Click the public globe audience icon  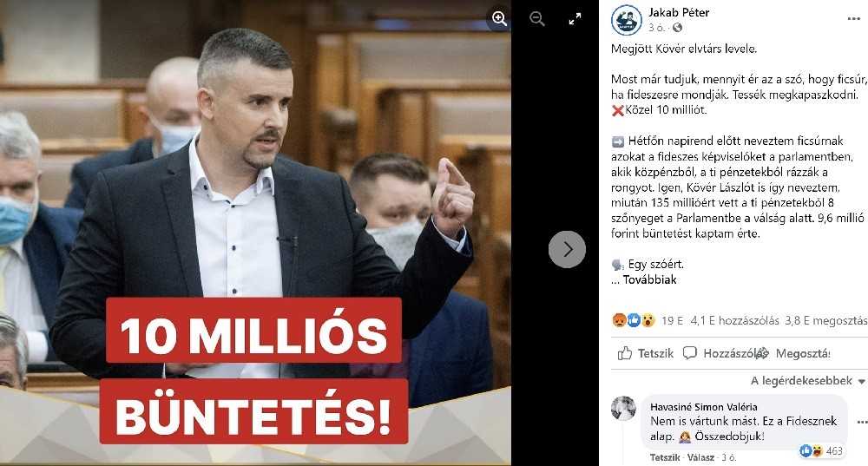[x=677, y=28]
